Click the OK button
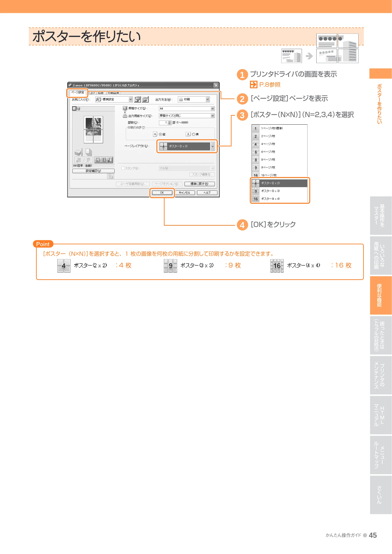The image size is (392, 554). coord(162,193)
